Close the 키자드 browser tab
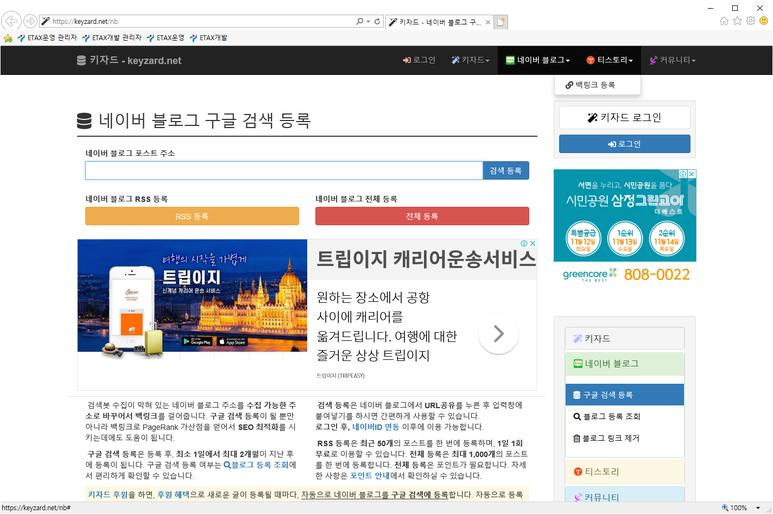The height and width of the screenshot is (514, 773). pos(488,22)
